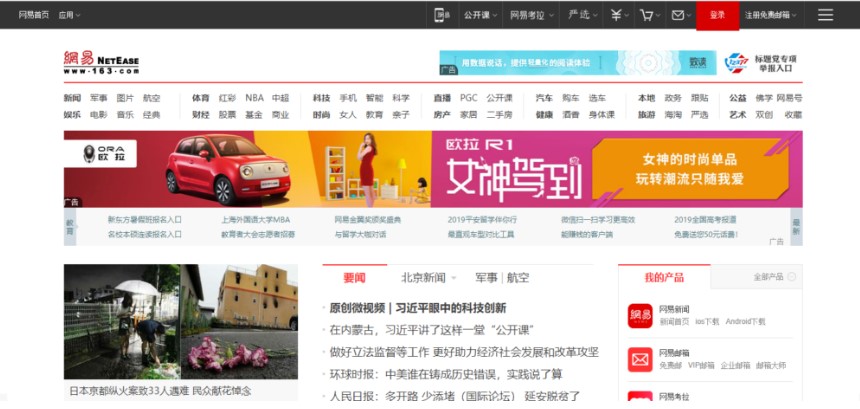Viewport: 860px width, 409px height.
Task: Open the hamburger menu icon
Action: click(x=825, y=15)
